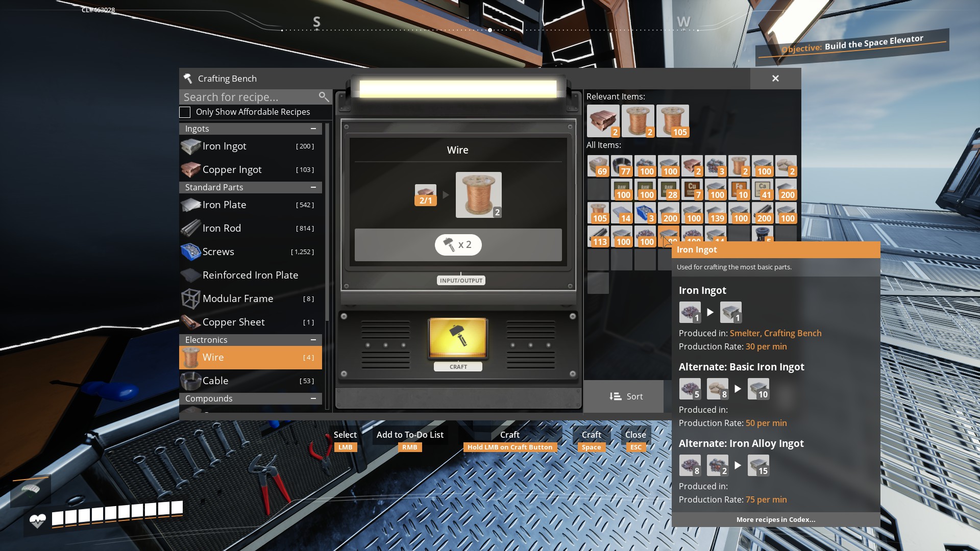
Task: Collapse the Ingots category
Action: coord(313,129)
